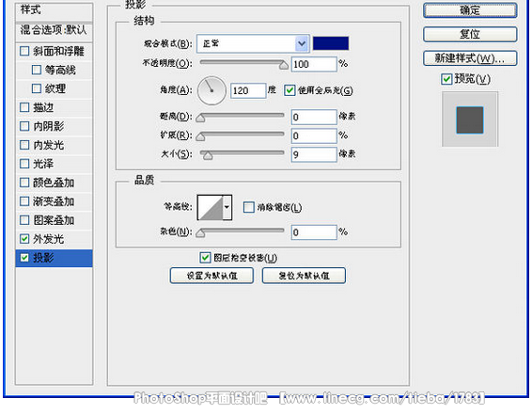532x414 pixels.
Task: Enable the 内阴影 checkbox
Action: tap(24, 126)
